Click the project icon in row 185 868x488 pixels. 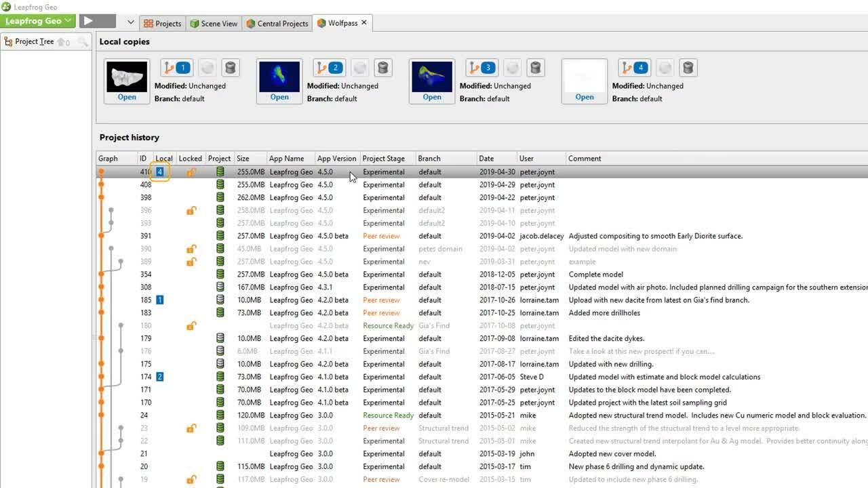pos(220,300)
